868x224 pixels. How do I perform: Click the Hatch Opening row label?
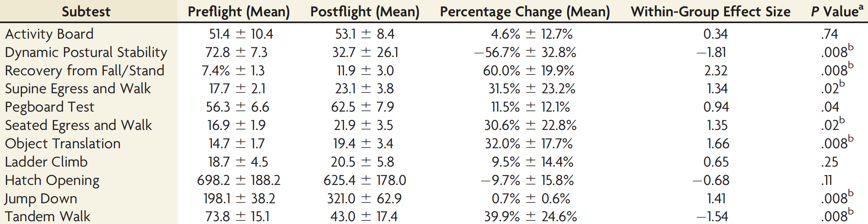[52, 180]
